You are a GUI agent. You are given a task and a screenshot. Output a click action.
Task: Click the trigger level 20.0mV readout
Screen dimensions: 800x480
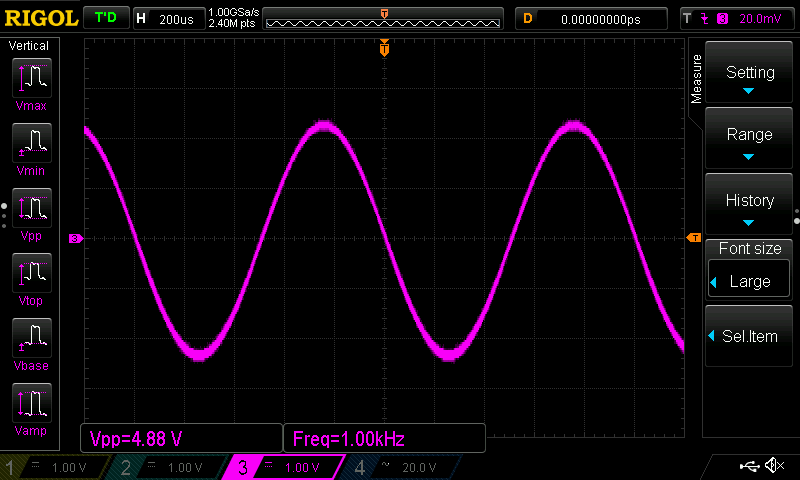click(760, 19)
